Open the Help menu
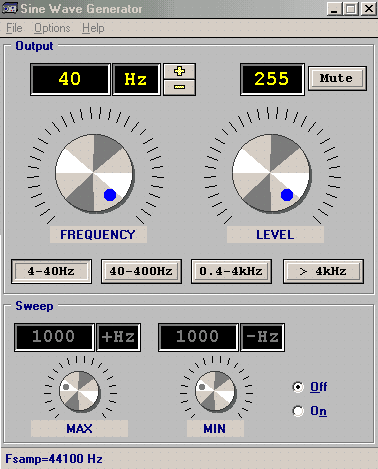The height and width of the screenshot is (469, 378). [x=93, y=28]
